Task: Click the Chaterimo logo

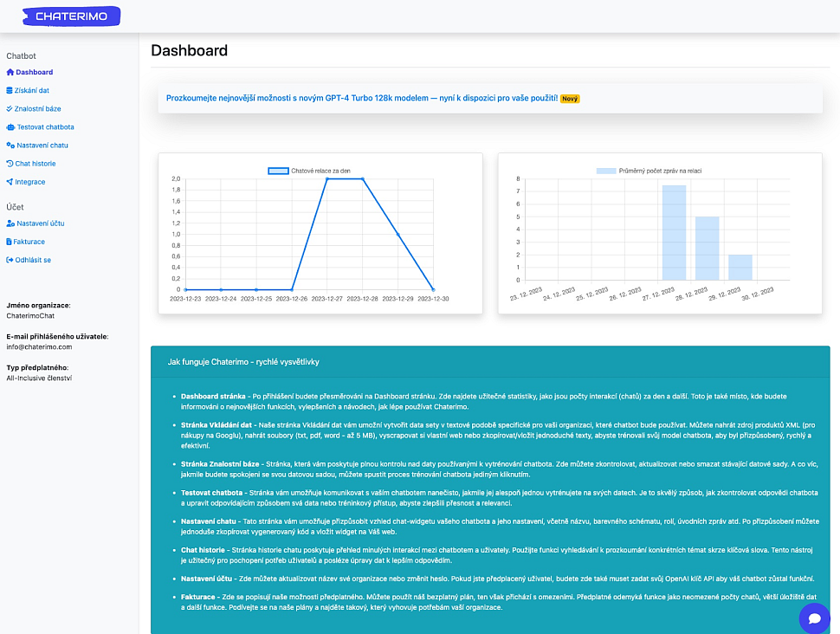Action: point(71,16)
